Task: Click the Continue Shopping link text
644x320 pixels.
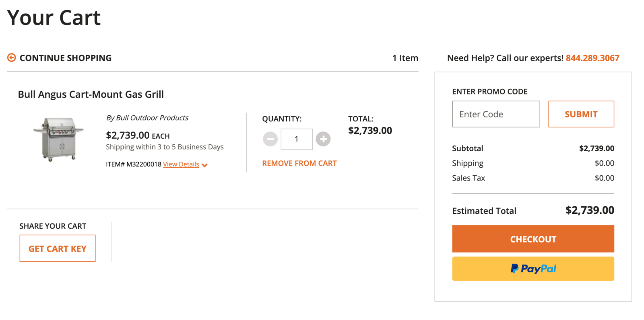Action: tap(66, 58)
